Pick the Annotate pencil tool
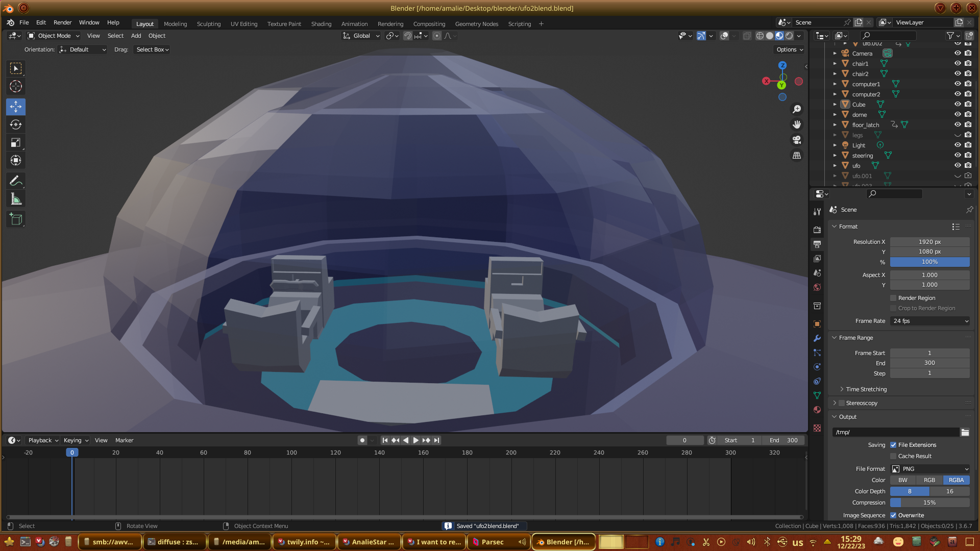This screenshot has height=551, width=980. pyautogui.click(x=16, y=181)
